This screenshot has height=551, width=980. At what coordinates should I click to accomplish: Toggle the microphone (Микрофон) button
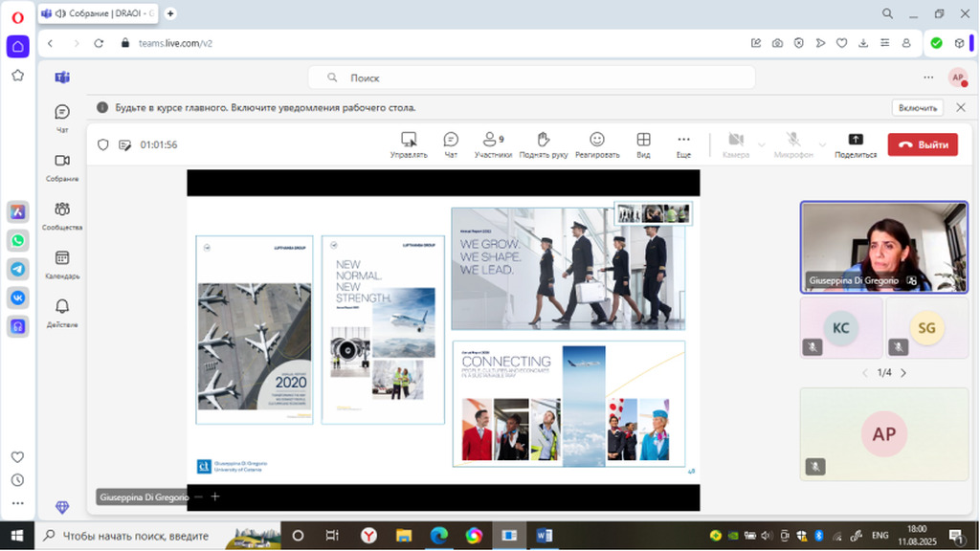coord(793,143)
